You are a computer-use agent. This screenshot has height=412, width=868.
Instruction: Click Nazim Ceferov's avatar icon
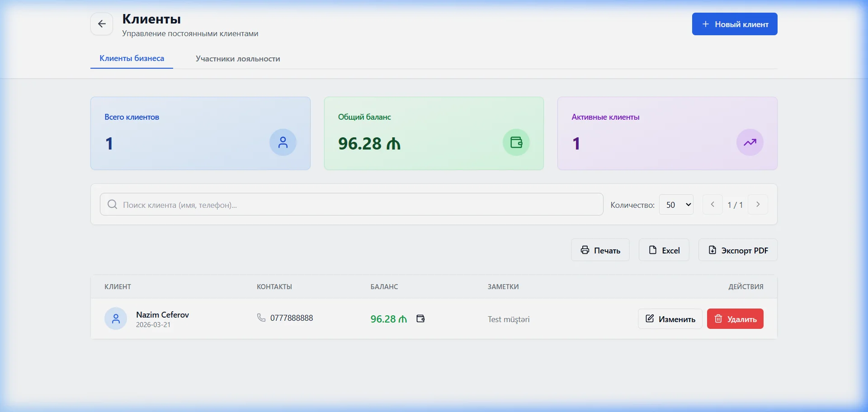(x=116, y=318)
